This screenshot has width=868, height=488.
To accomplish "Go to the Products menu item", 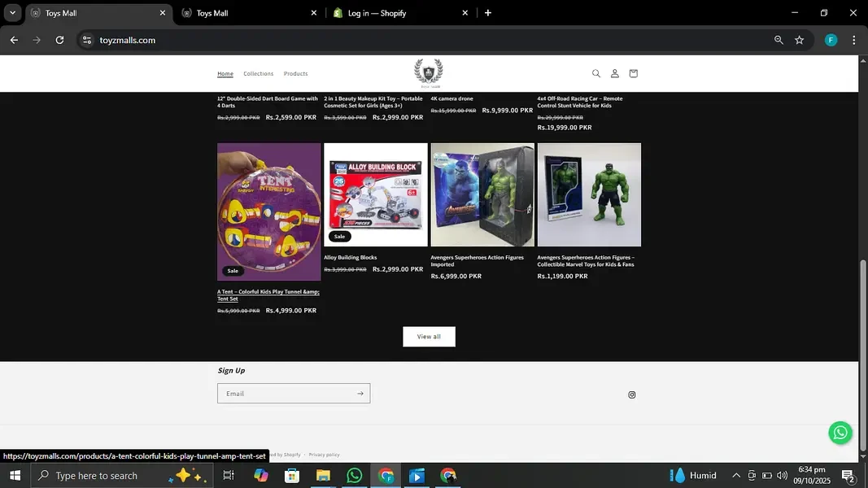I will click(x=295, y=74).
